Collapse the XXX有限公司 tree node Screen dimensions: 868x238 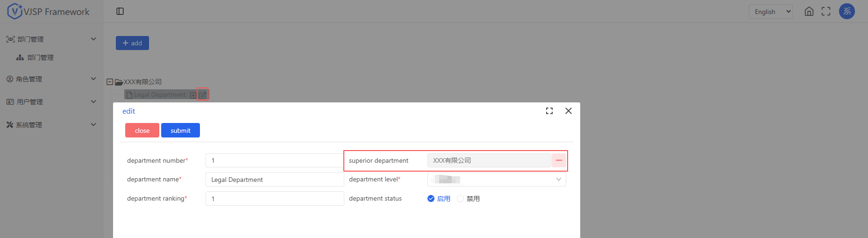click(x=110, y=82)
